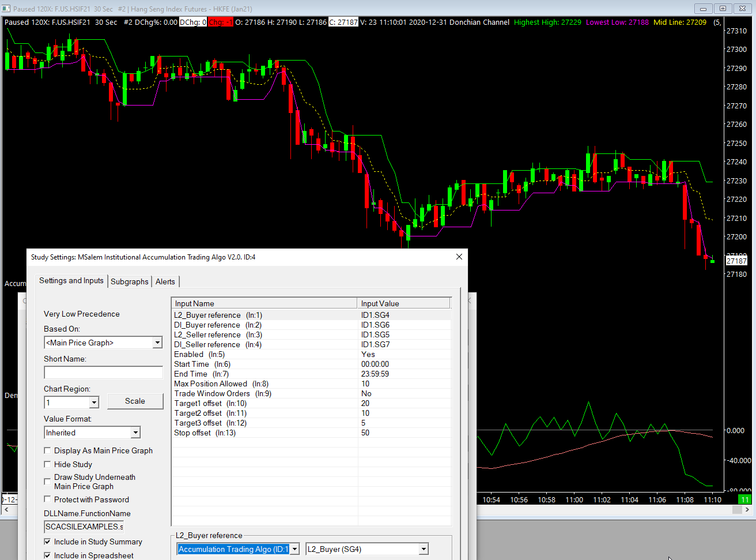Screen dimensions: 756x560
Task: Click the 11:00 time axis label
Action: (574, 499)
